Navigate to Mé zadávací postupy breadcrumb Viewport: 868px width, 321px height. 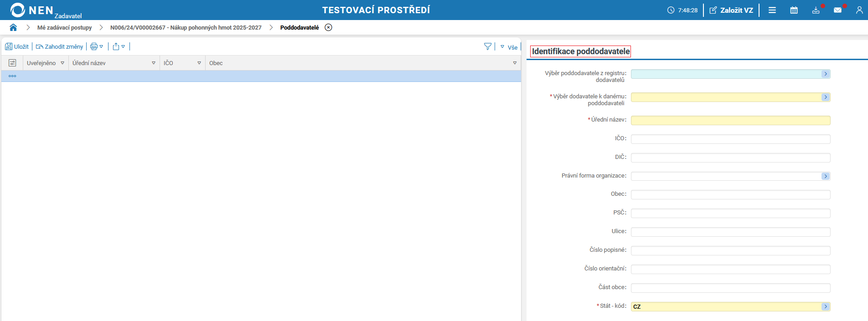(64, 27)
